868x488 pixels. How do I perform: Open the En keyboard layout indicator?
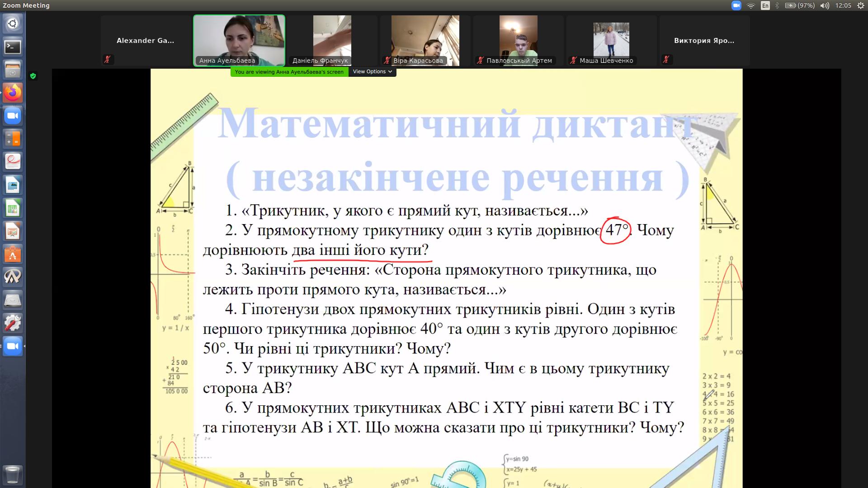[x=765, y=5]
